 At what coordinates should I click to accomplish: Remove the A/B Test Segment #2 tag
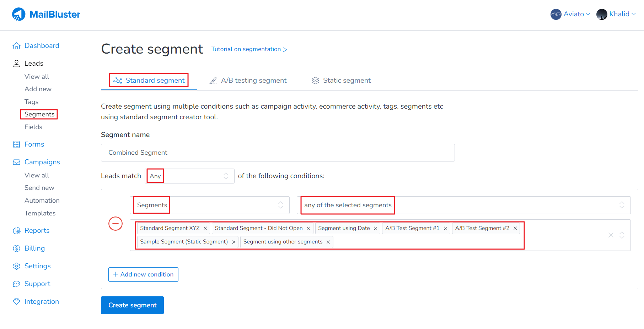[x=515, y=228]
